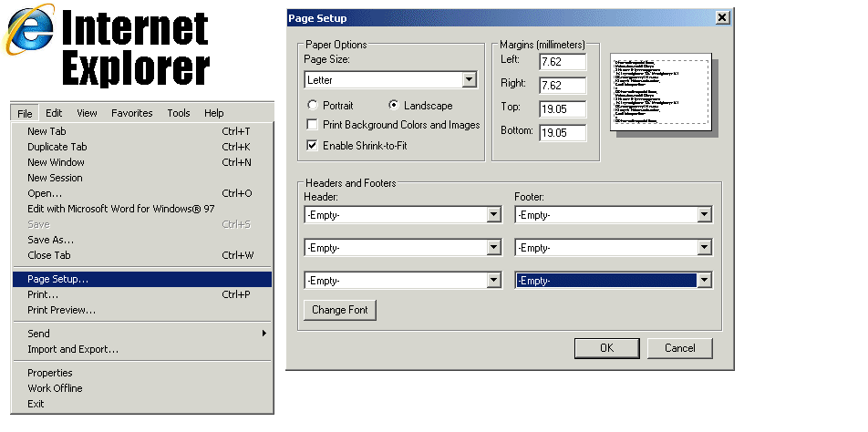Image resolution: width=868 pixels, height=432 pixels.
Task: Select Import and Export menu entry
Action: point(73,349)
